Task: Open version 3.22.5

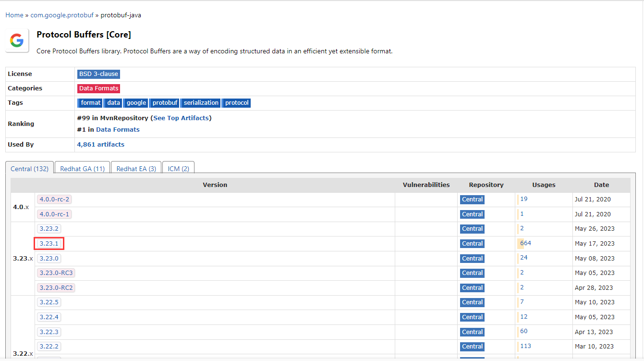Action: [x=49, y=302]
